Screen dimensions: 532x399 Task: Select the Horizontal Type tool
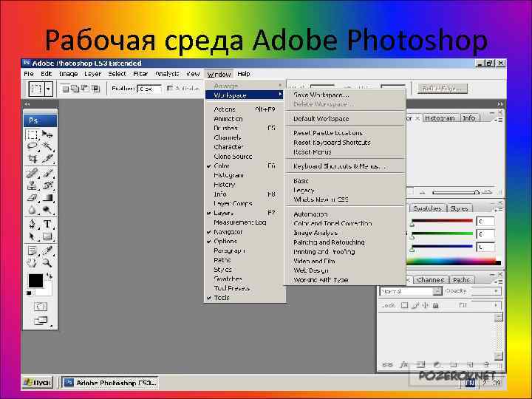point(47,224)
